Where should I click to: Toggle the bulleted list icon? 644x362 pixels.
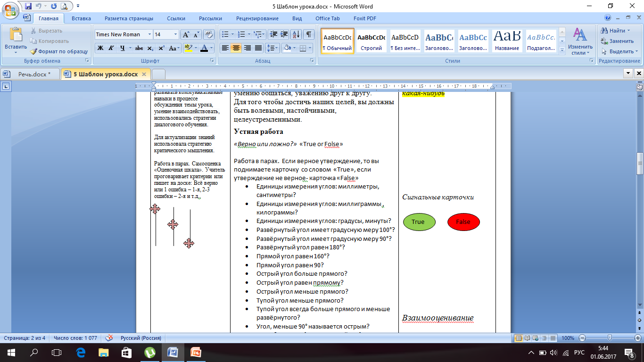(x=225, y=34)
